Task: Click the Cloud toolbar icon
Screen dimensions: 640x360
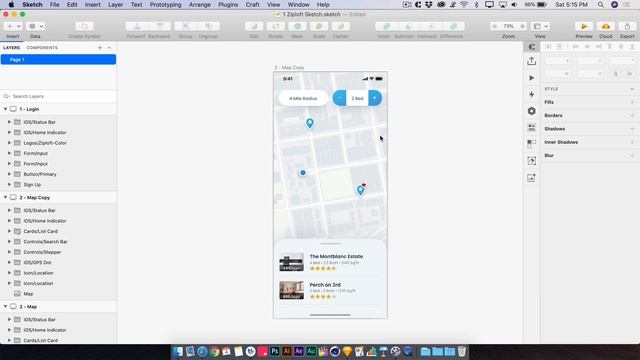Action: pos(606,27)
